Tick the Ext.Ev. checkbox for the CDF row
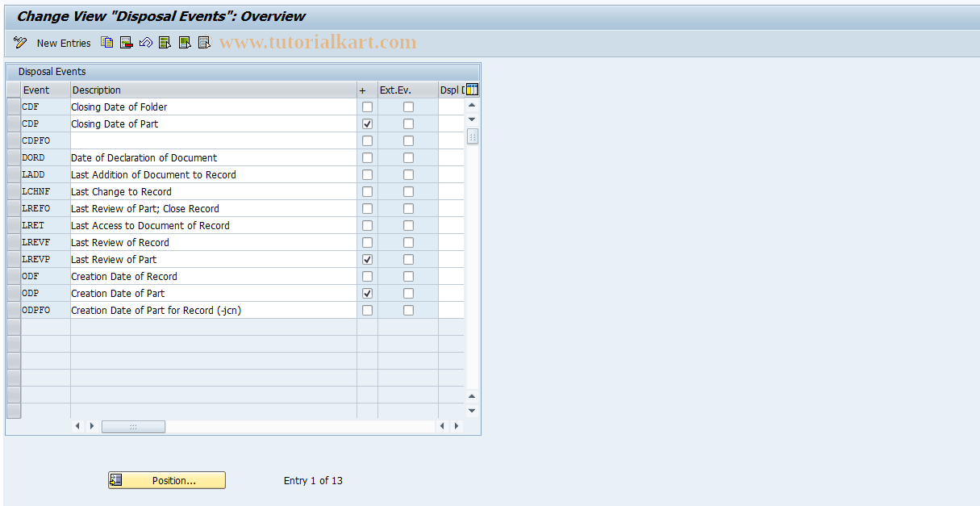Image resolution: width=980 pixels, height=506 pixels. point(408,107)
